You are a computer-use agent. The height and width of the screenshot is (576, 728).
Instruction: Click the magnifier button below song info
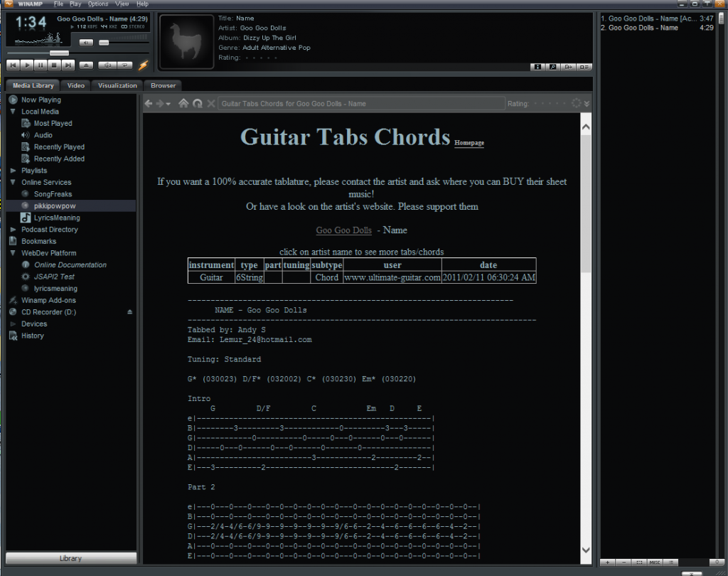tap(552, 67)
